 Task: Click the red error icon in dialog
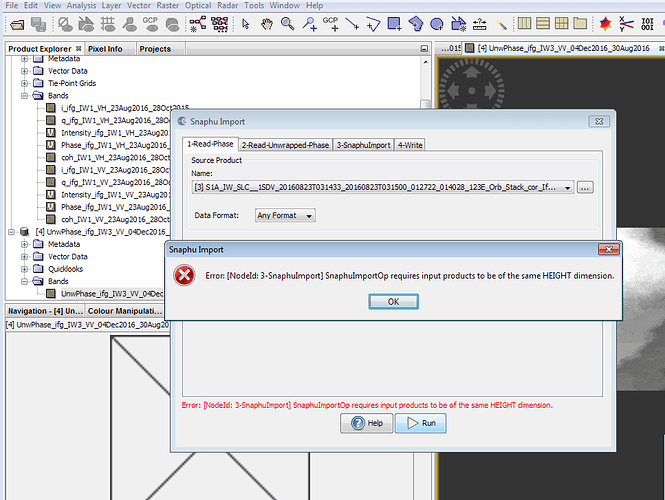184,276
